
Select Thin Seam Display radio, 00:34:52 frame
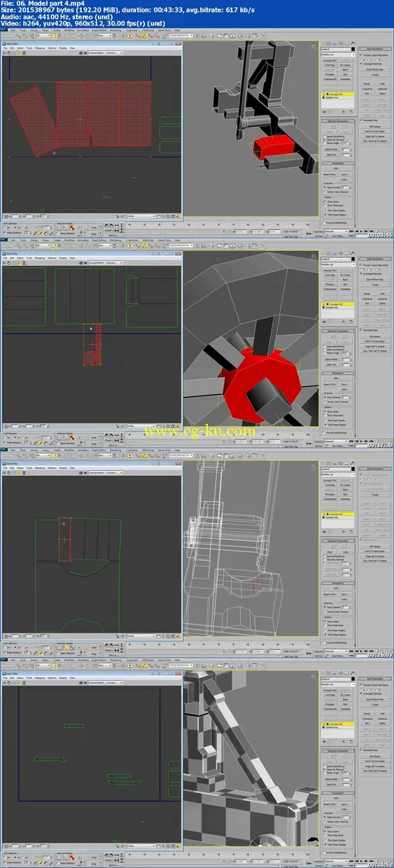coord(325,840)
